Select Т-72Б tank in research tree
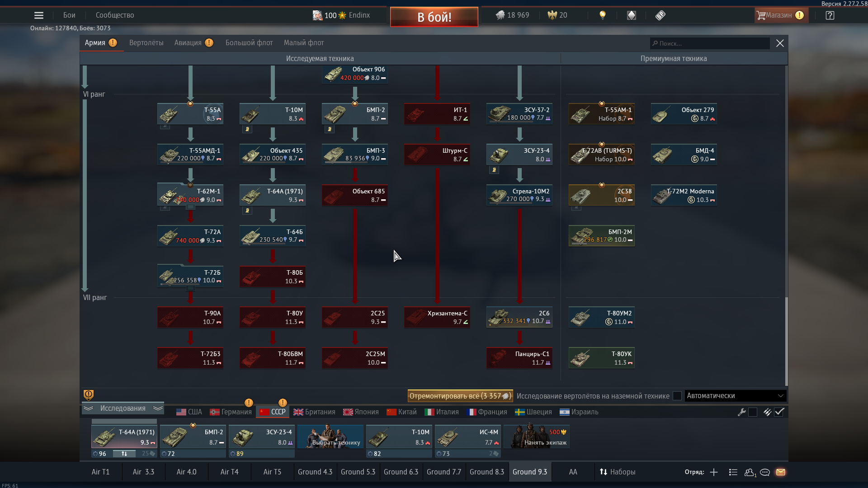868x488 pixels. (190, 277)
